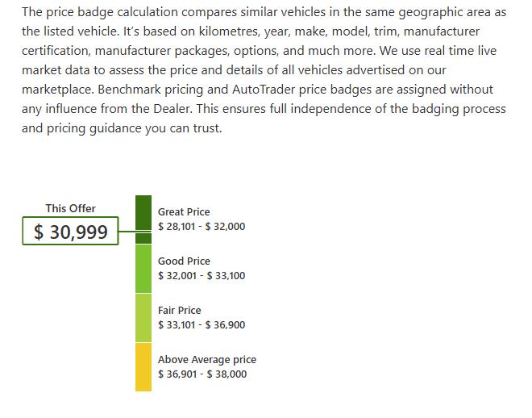
Task: Click the phrase 'price badge calculation' in text
Action: coord(112,12)
